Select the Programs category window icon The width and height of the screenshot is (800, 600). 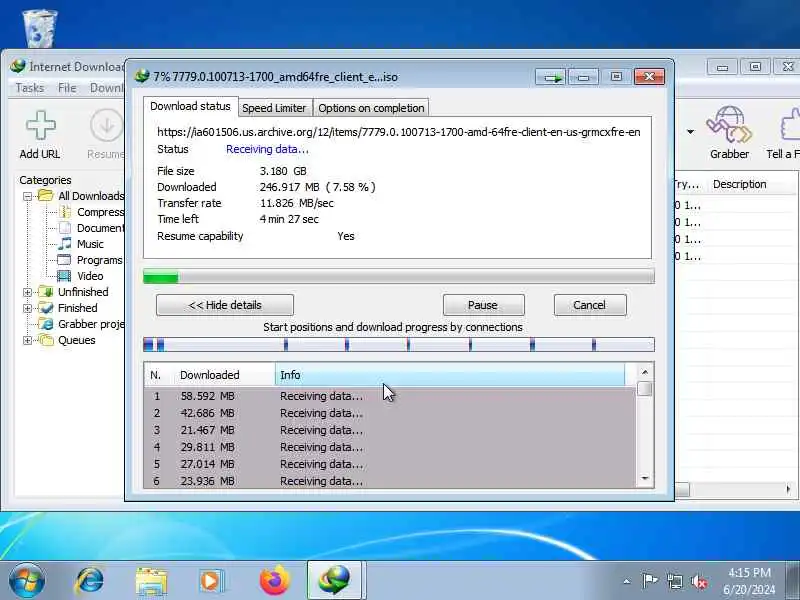[64, 260]
